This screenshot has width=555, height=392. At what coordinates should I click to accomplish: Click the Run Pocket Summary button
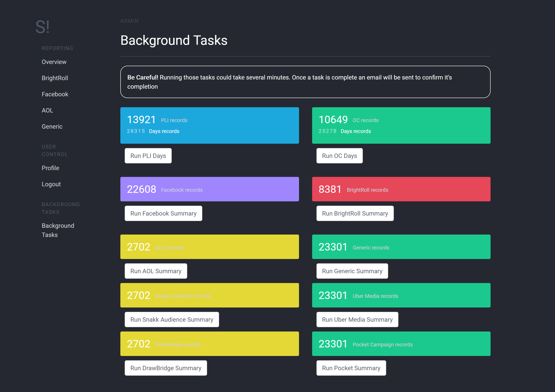coord(351,368)
